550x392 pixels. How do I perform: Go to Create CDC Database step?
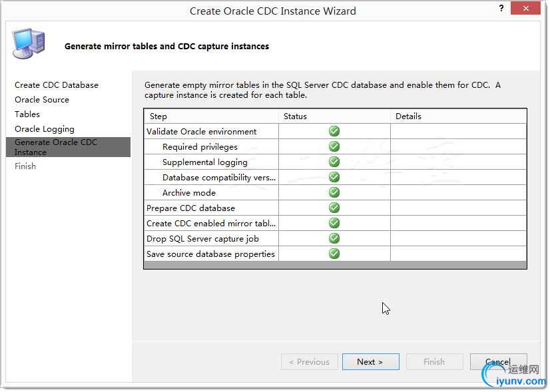pyautogui.click(x=57, y=85)
